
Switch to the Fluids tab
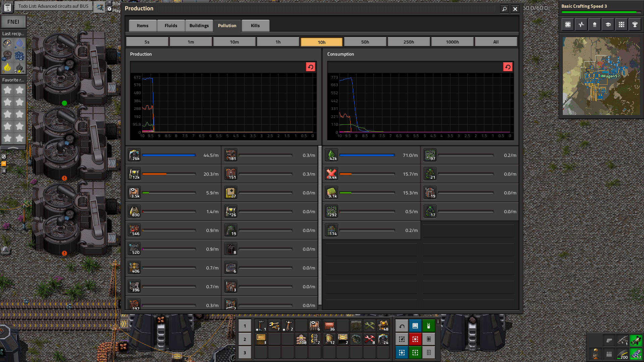pyautogui.click(x=171, y=25)
